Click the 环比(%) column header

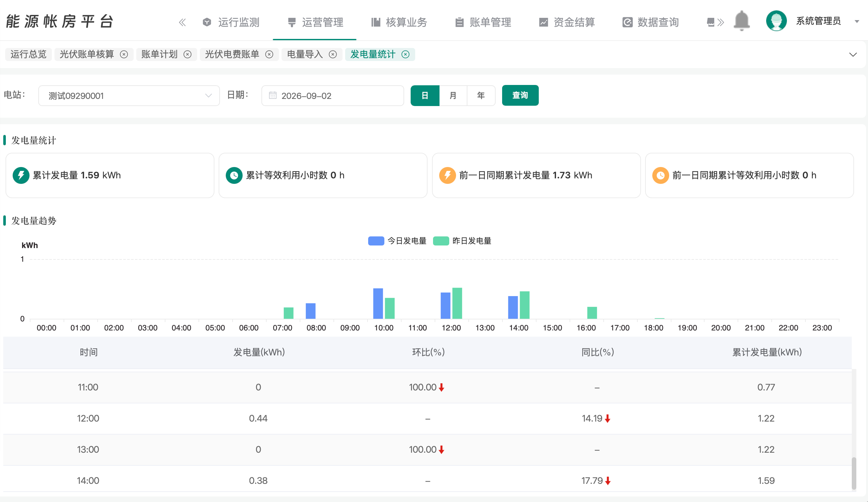pyautogui.click(x=428, y=352)
